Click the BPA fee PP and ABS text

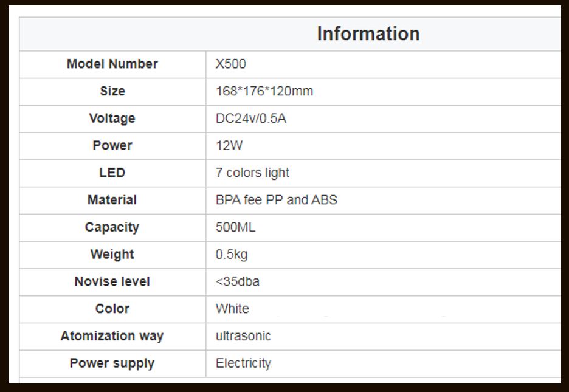tap(276, 200)
